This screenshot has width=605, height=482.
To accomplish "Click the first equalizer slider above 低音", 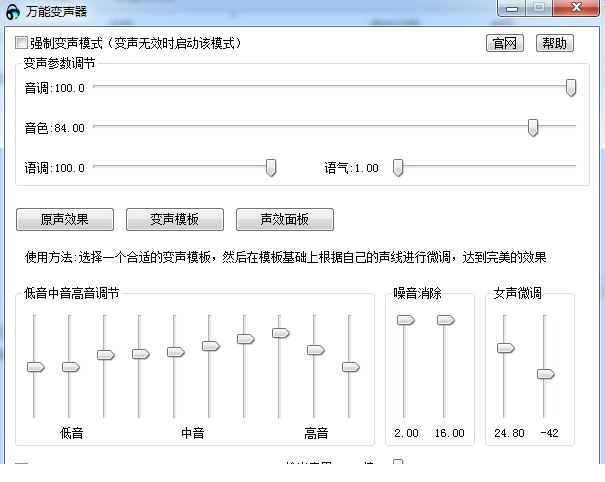I will 35,367.
